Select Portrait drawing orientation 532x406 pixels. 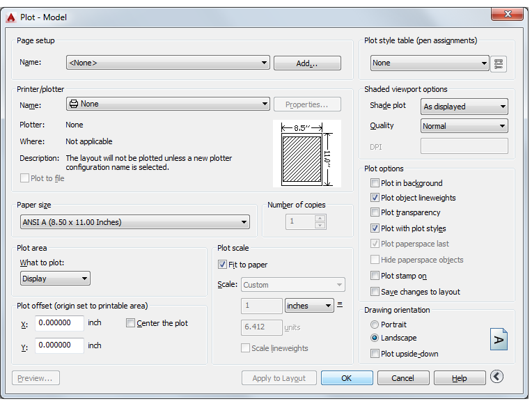click(x=375, y=325)
